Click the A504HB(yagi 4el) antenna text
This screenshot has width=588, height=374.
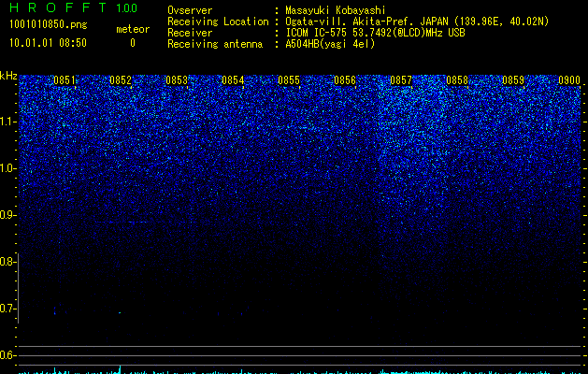(x=330, y=44)
